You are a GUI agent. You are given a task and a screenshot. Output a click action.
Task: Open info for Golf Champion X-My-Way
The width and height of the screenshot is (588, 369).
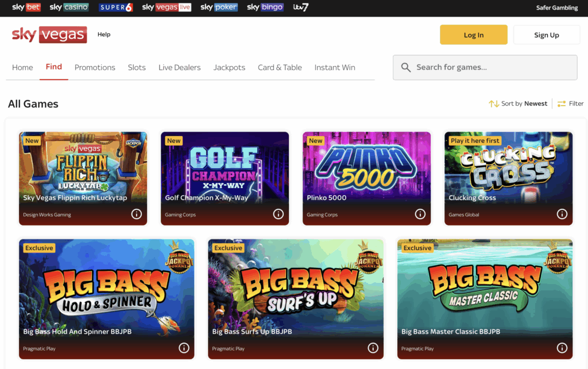pyautogui.click(x=278, y=214)
